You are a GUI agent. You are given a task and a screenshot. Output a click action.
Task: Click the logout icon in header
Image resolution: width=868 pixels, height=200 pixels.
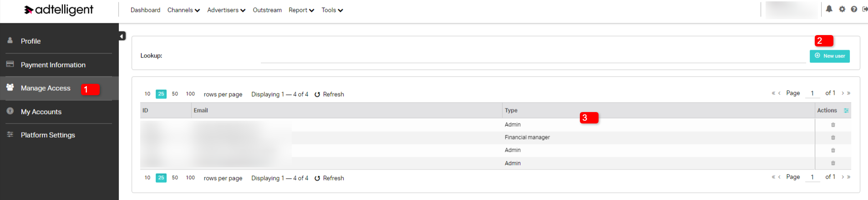click(x=865, y=9)
